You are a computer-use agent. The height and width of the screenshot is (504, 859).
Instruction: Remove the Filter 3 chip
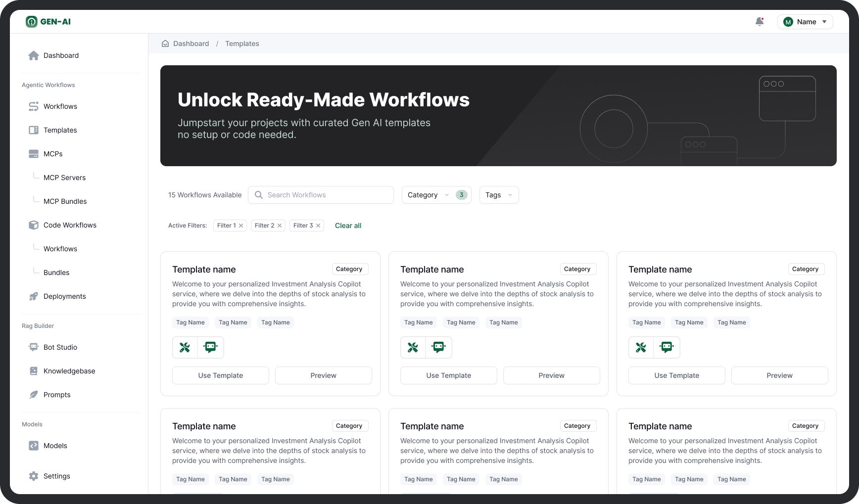coord(318,226)
